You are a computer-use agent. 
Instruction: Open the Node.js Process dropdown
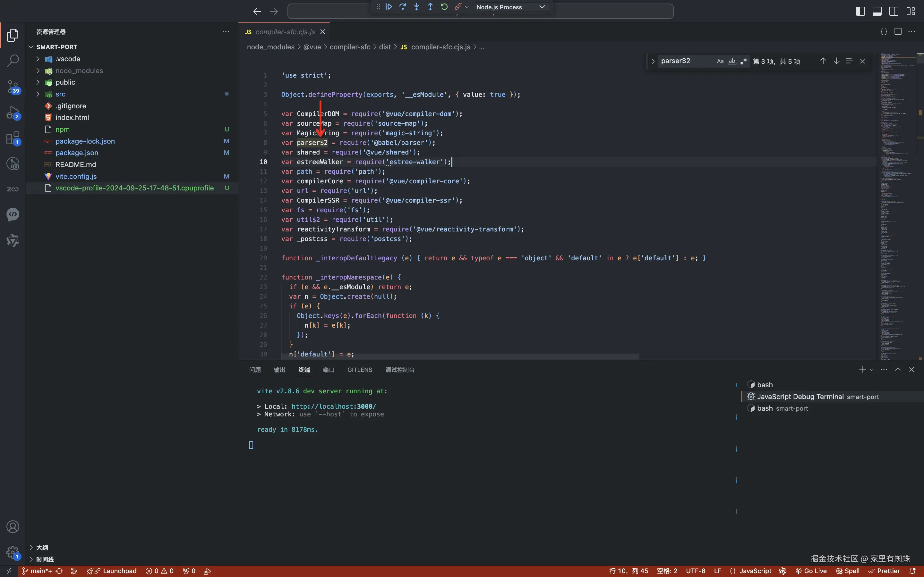pos(510,7)
